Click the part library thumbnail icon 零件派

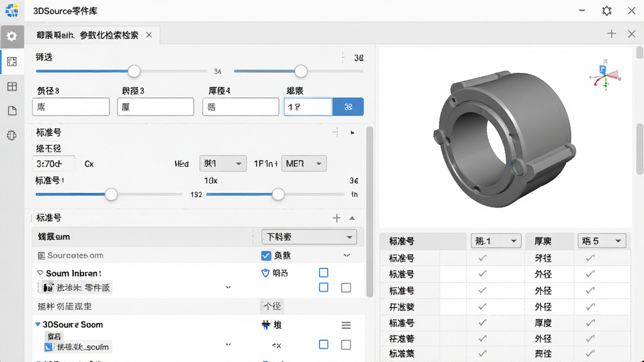[48, 287]
